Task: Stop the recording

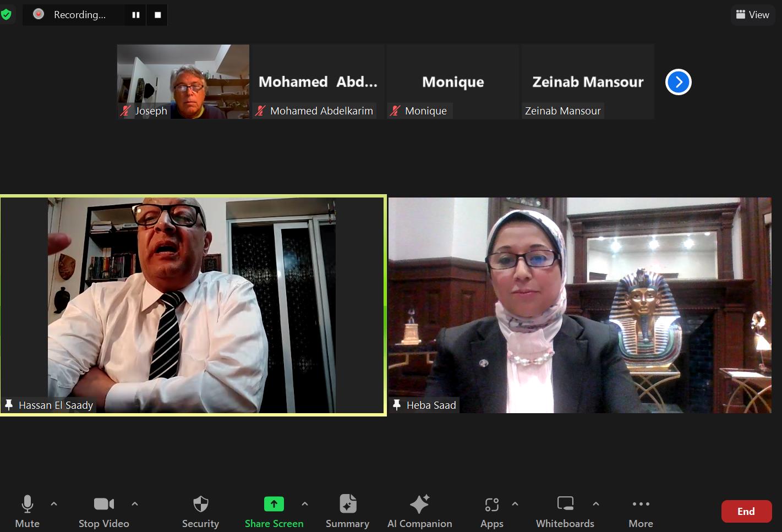Action: [x=158, y=15]
